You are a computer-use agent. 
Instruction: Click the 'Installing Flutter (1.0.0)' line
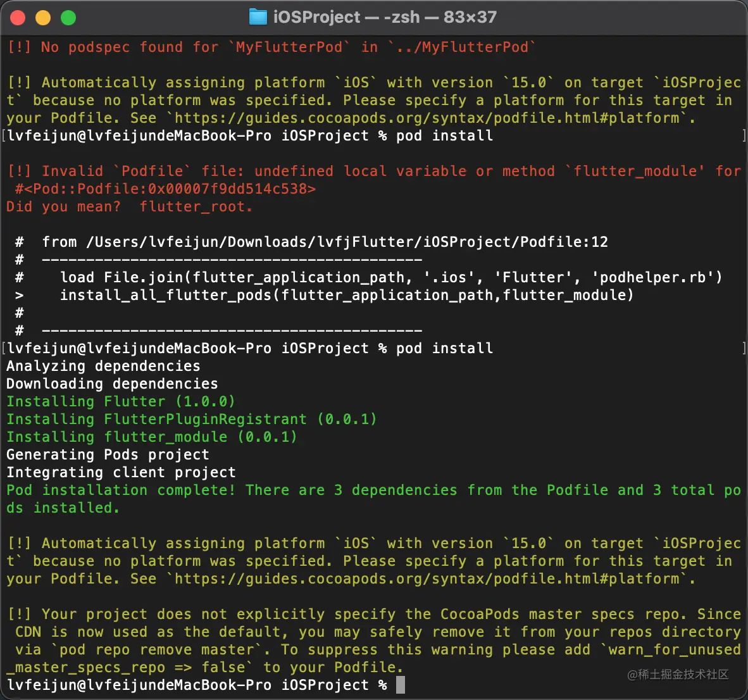(121, 401)
